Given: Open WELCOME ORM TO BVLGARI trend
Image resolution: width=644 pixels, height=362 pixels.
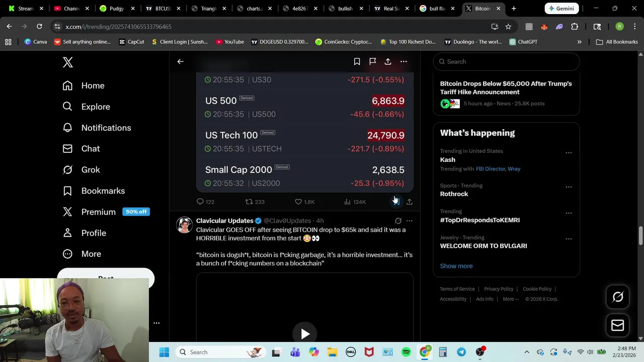Looking at the screenshot, I should coord(484,246).
